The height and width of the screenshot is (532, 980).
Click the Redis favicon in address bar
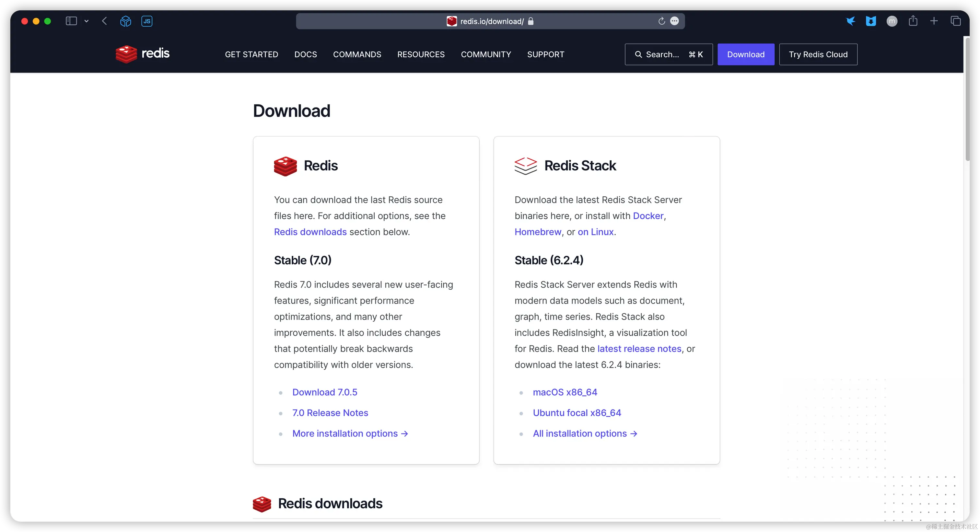point(451,21)
